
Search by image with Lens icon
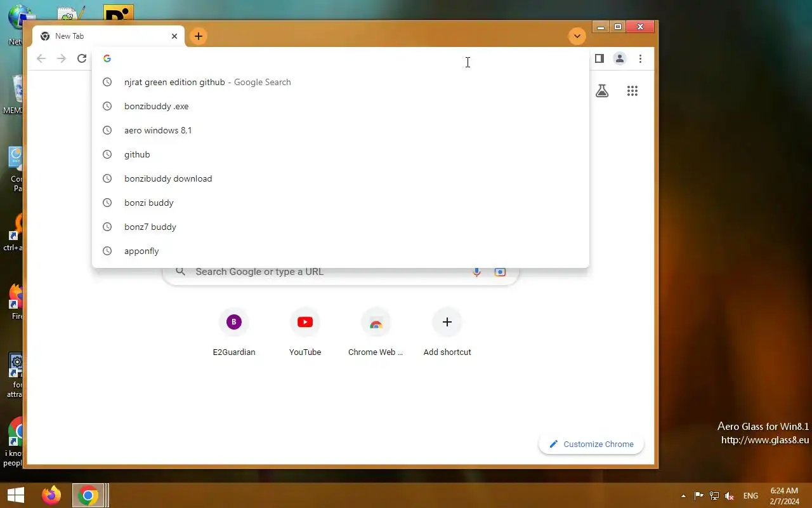[x=500, y=272]
